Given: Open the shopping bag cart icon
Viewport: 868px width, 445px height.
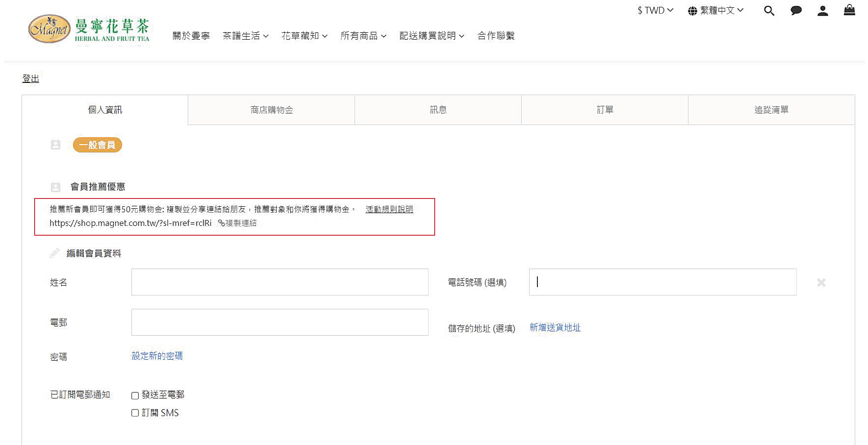Looking at the screenshot, I should pos(849,10).
